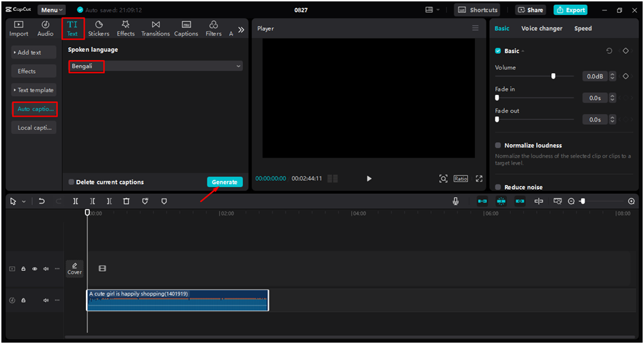Screen dimensions: 644x344
Task: Open the Spoken language dropdown
Action: (x=156, y=66)
